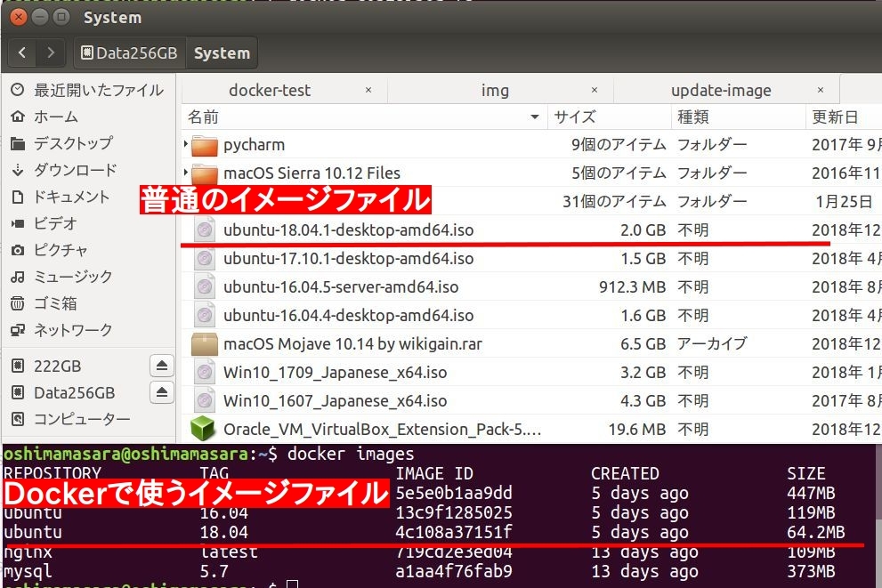This screenshot has width=882, height=588.
Task: Close the docker-test tab
Action: pyautogui.click(x=368, y=90)
